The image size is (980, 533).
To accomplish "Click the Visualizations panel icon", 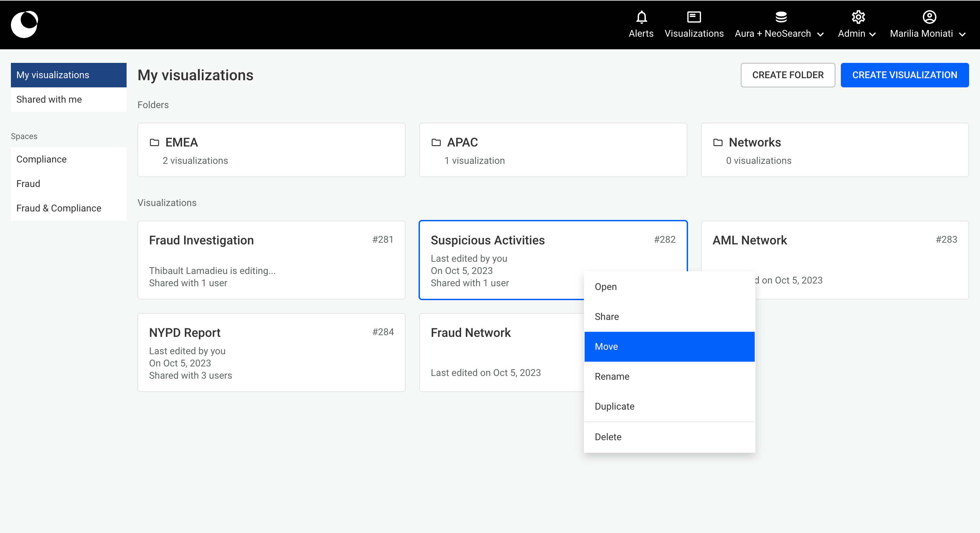I will pyautogui.click(x=693, y=17).
